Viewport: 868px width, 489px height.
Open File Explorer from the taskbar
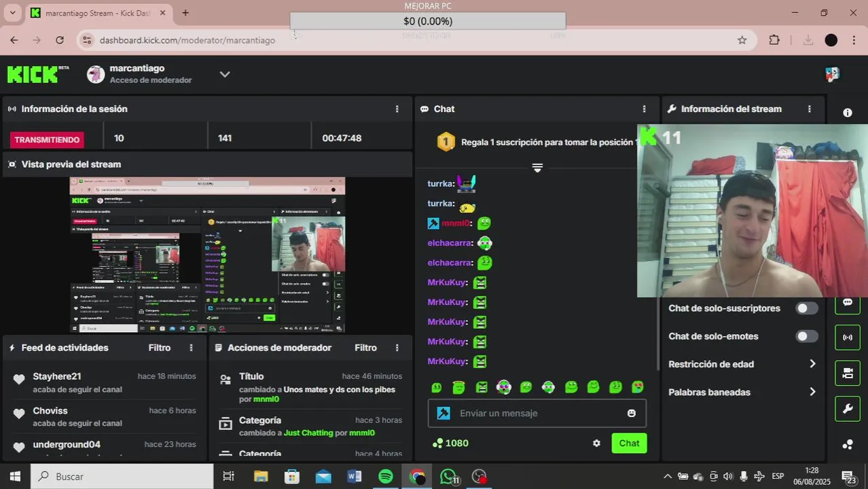click(261, 476)
